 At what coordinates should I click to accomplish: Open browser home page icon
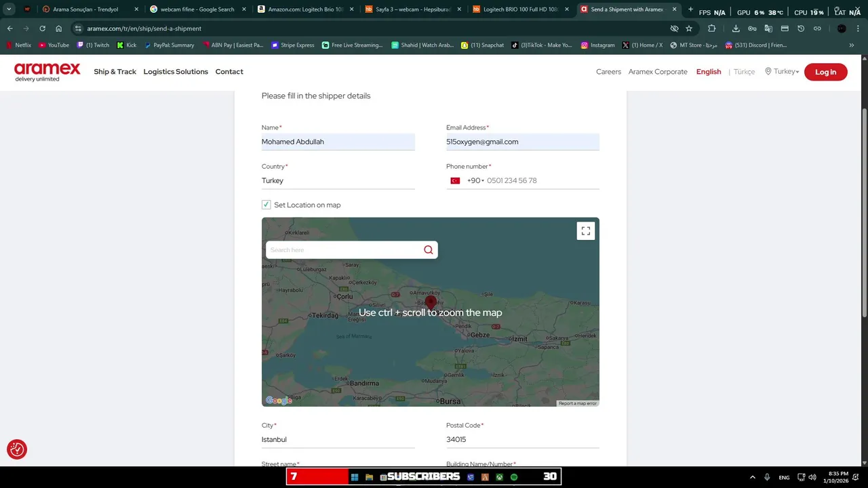pyautogui.click(x=58, y=28)
